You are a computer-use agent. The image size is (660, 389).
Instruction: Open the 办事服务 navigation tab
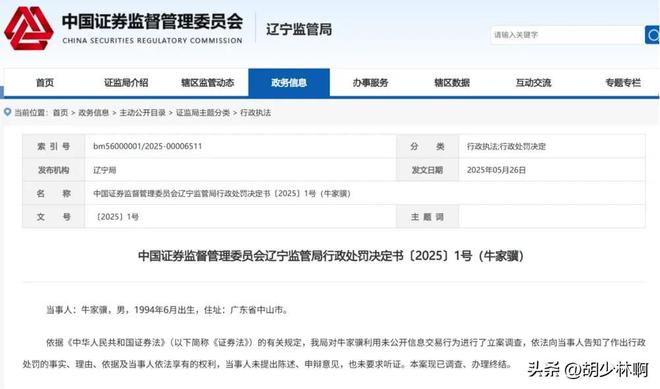(370, 83)
